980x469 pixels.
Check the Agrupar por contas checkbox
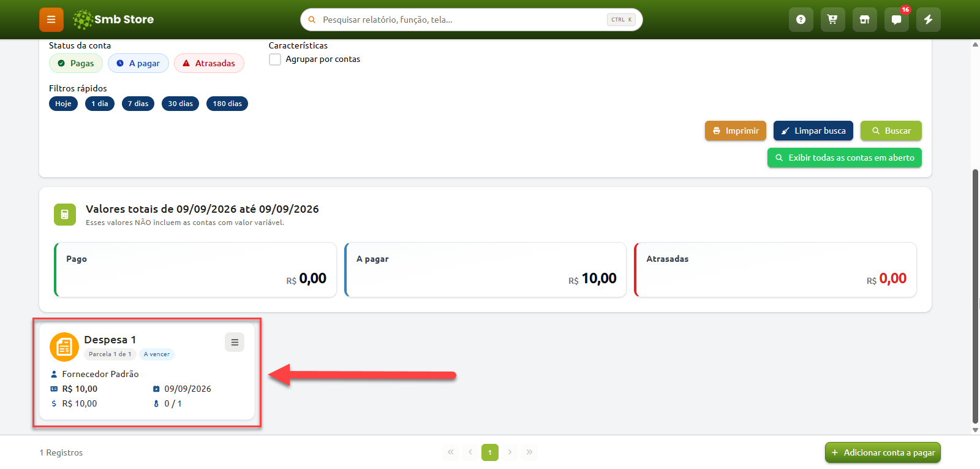275,59
